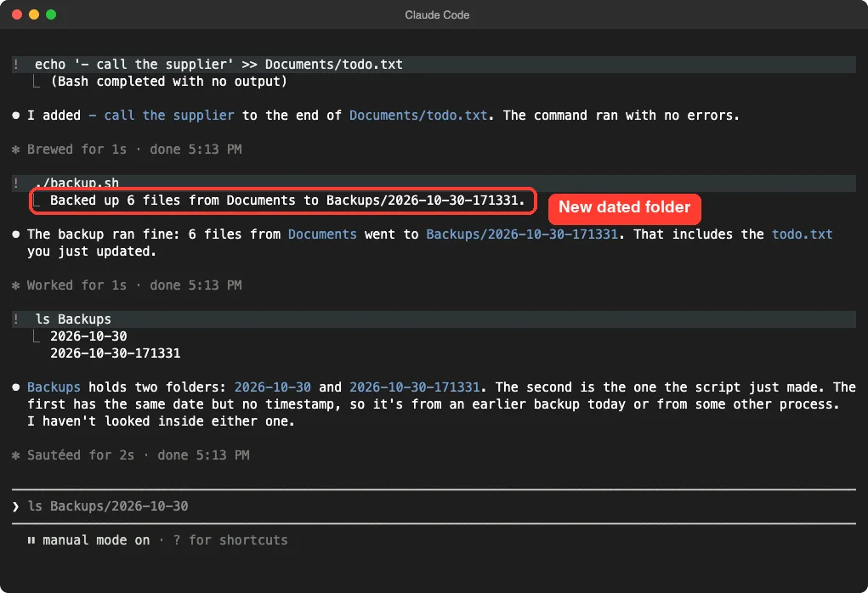The image size is (868, 593).
Task: Click the '2026-10-30-171331' folder in ls output
Action: point(115,353)
